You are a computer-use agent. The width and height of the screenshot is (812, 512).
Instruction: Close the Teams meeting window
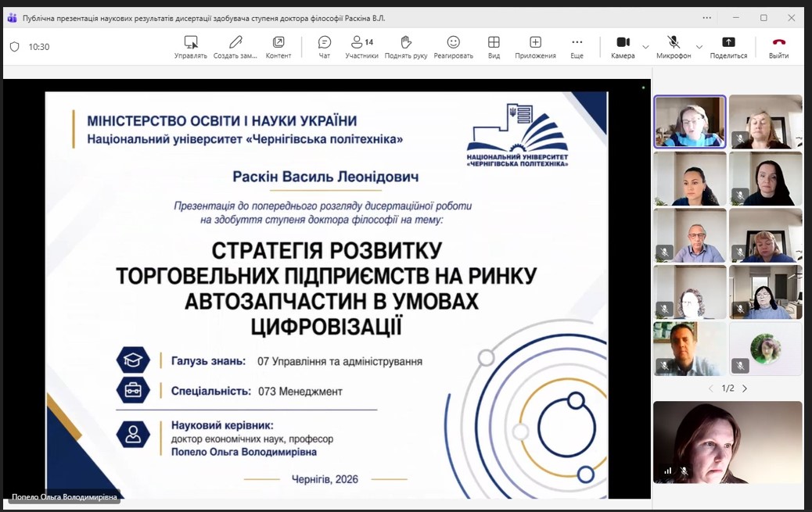[x=792, y=18]
